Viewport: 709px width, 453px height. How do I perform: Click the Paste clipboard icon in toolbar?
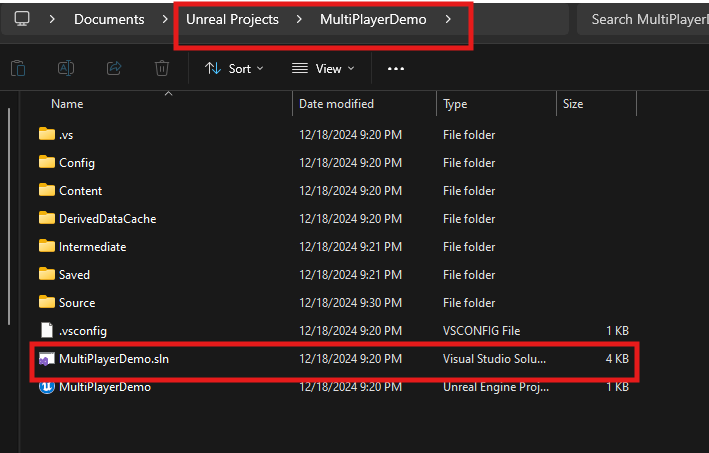[18, 68]
